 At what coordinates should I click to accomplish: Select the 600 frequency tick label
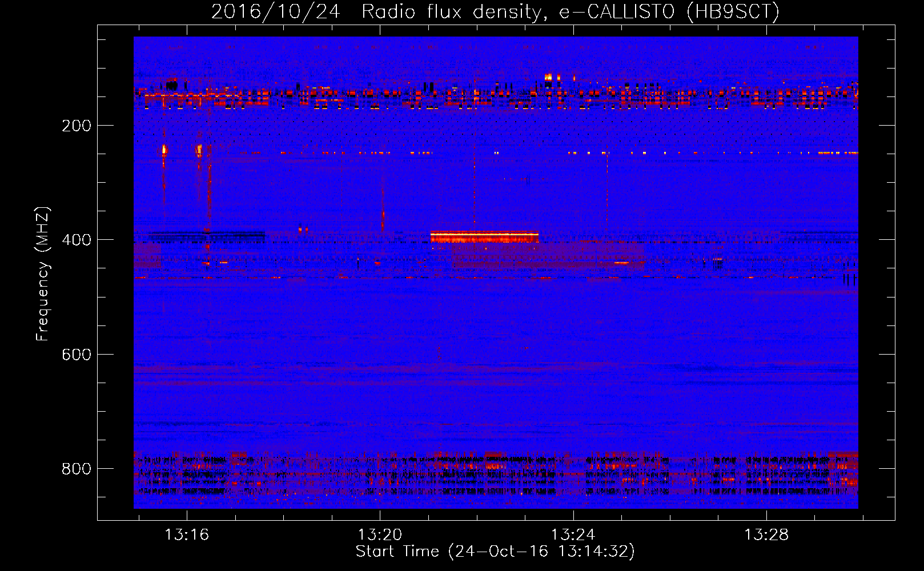[77, 355]
